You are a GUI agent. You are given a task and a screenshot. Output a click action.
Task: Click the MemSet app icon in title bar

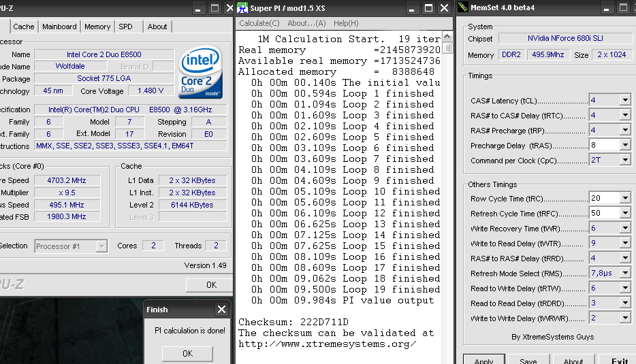[x=463, y=7]
